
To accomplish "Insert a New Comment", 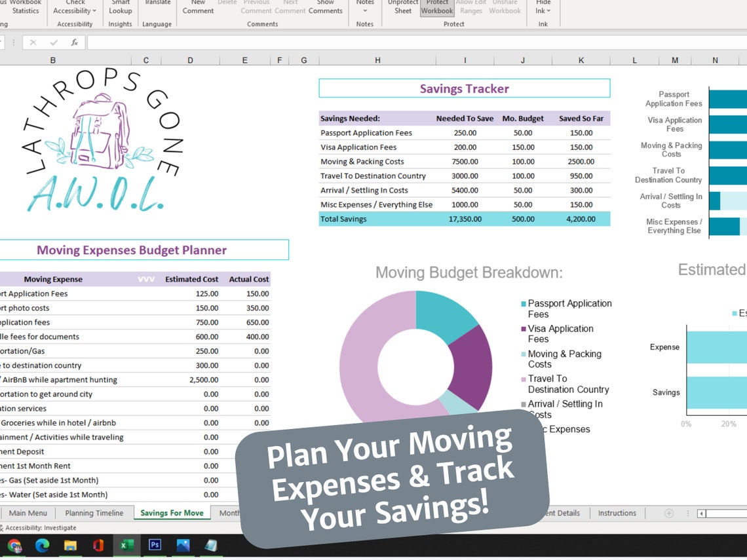I will coord(198,8).
